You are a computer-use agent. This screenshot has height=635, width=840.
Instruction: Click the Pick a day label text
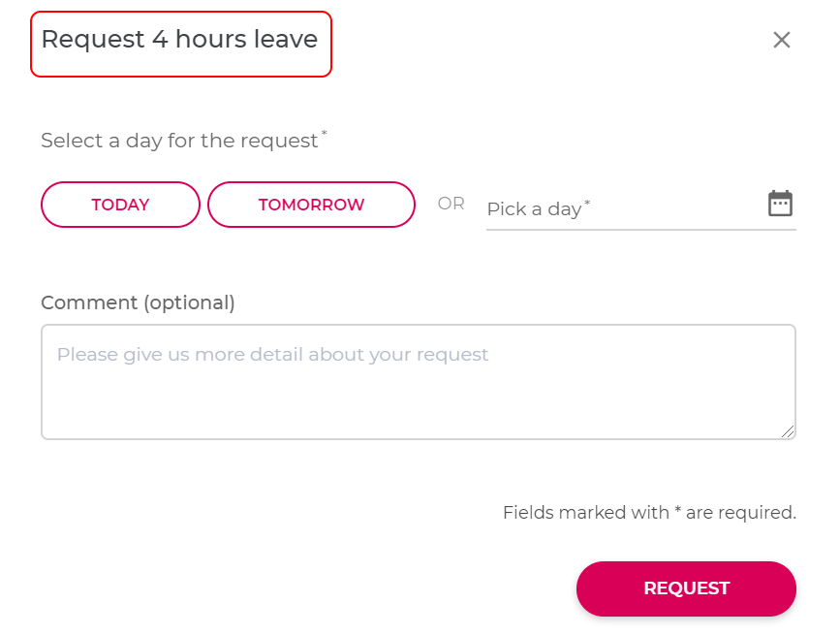tap(534, 209)
